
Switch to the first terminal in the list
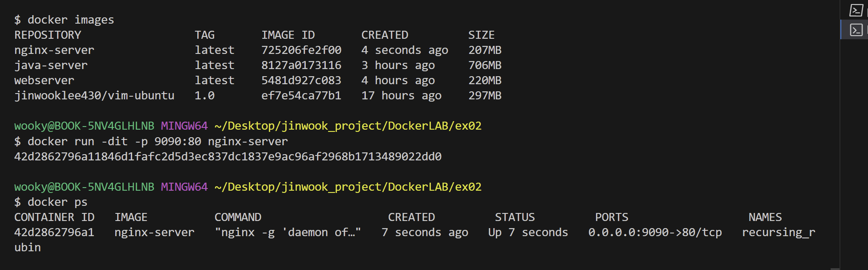(856, 10)
